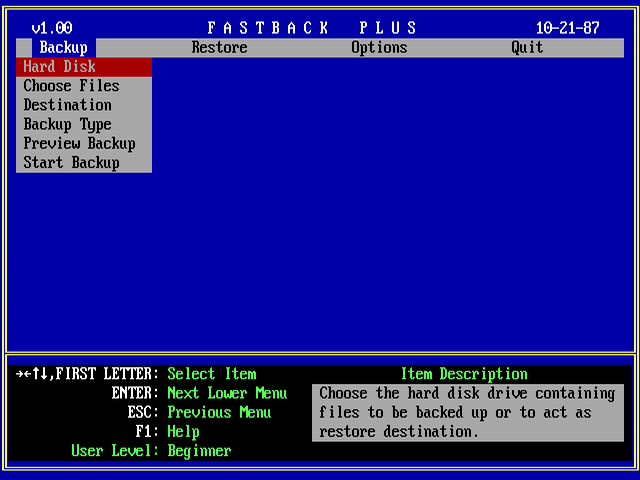Image resolution: width=640 pixels, height=480 pixels.
Task: Click the User Level: label
Action: pos(115,451)
